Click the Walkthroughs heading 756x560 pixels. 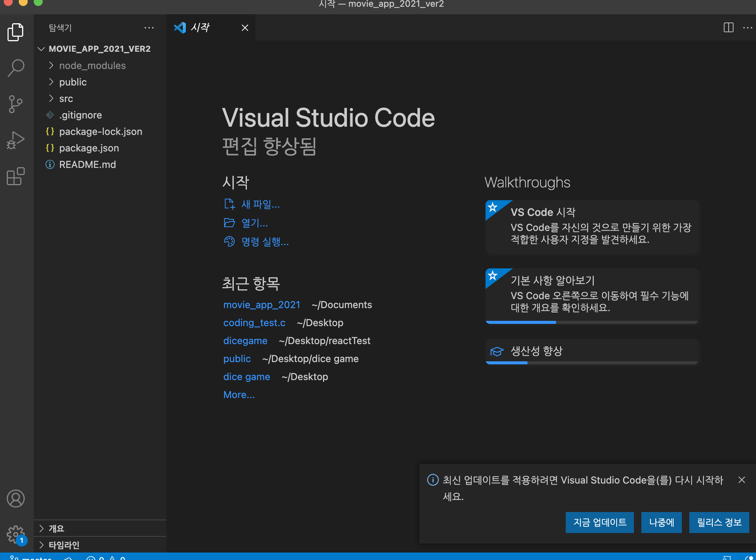(x=527, y=183)
